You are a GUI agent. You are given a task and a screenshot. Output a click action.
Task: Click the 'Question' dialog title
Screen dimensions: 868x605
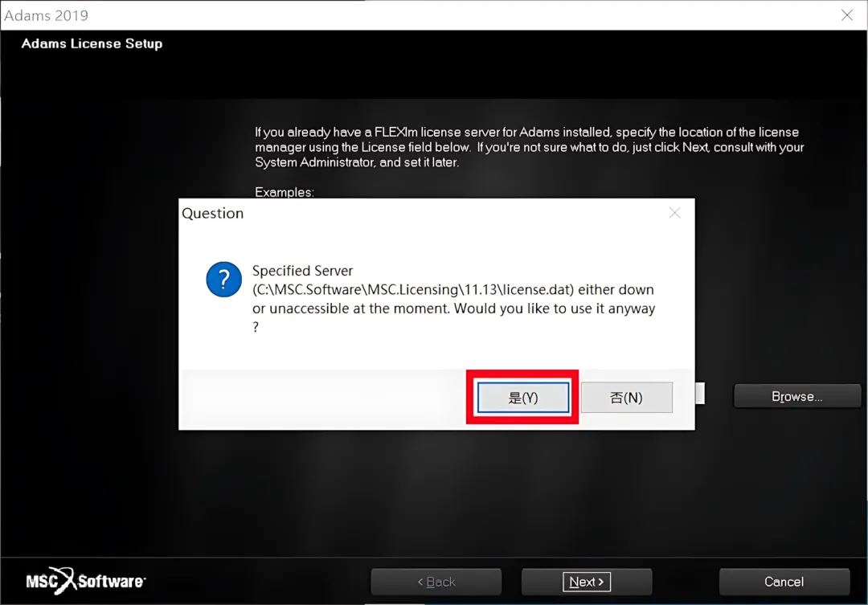(212, 214)
